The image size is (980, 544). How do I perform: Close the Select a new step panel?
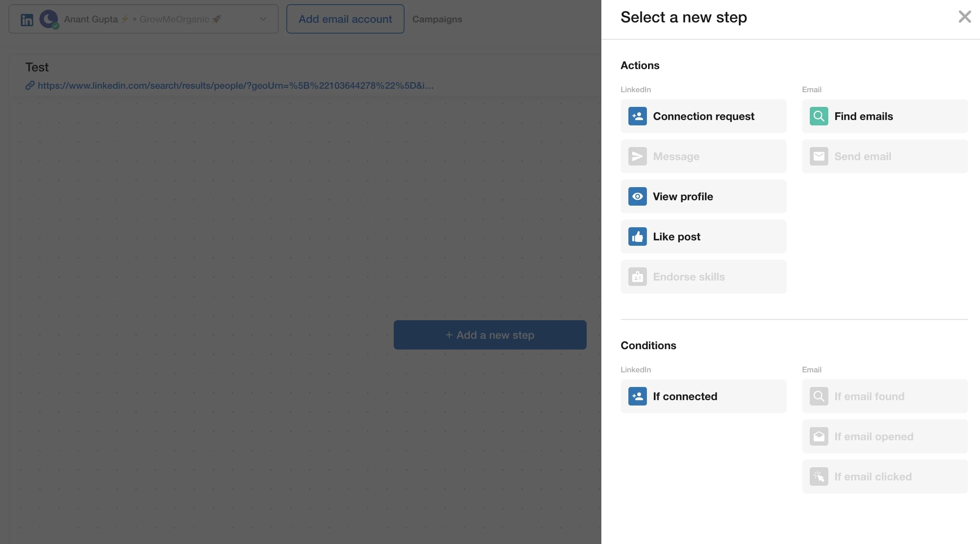(x=965, y=17)
